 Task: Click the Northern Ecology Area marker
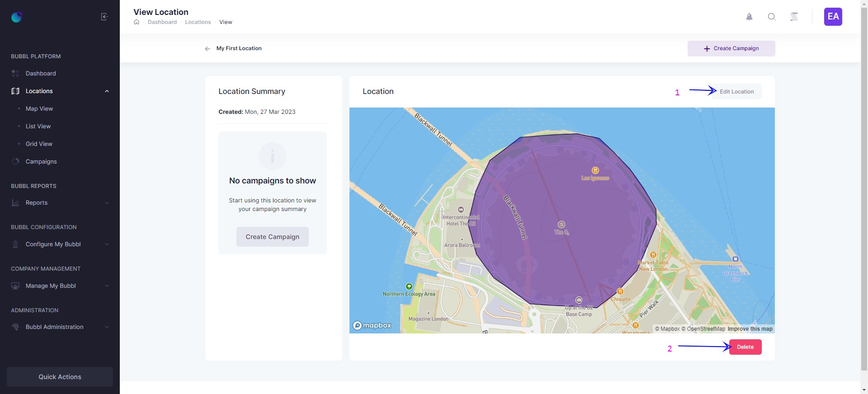click(409, 286)
